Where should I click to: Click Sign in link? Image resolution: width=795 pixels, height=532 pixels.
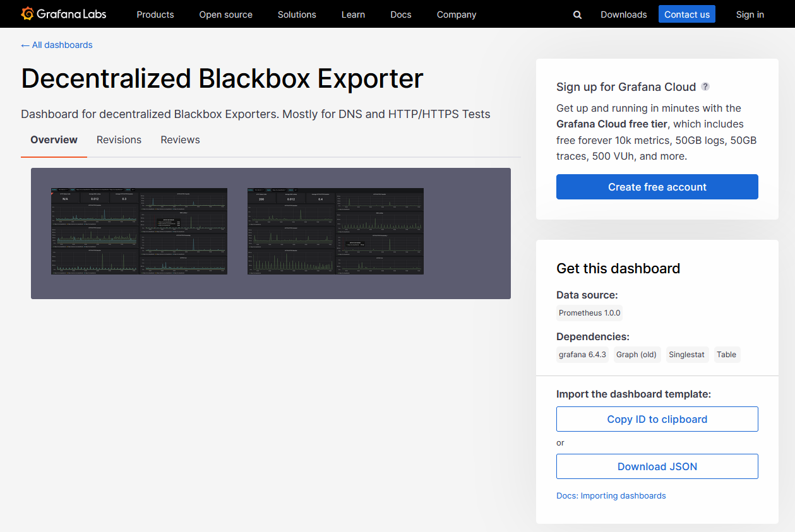coord(750,15)
